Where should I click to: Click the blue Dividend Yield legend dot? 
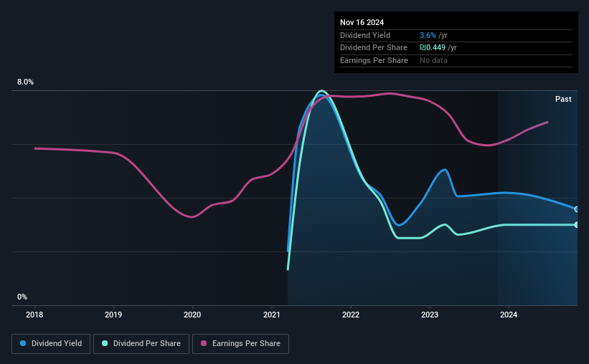tap(23, 343)
